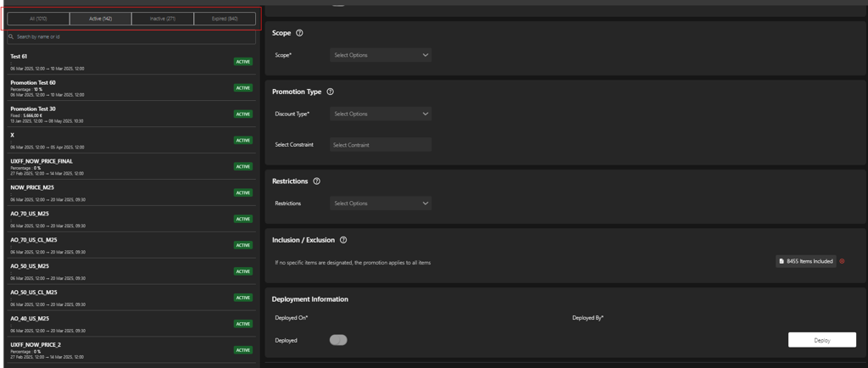Screen dimensions: 868x368
Task: Open the Restrictions help icon
Action: click(x=317, y=181)
